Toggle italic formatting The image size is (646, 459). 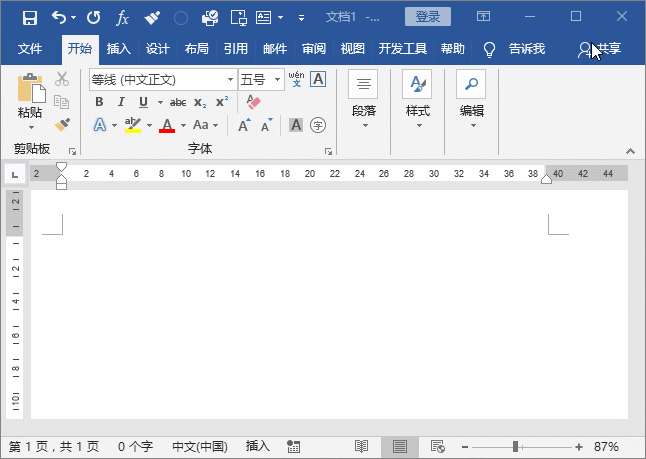[121, 102]
